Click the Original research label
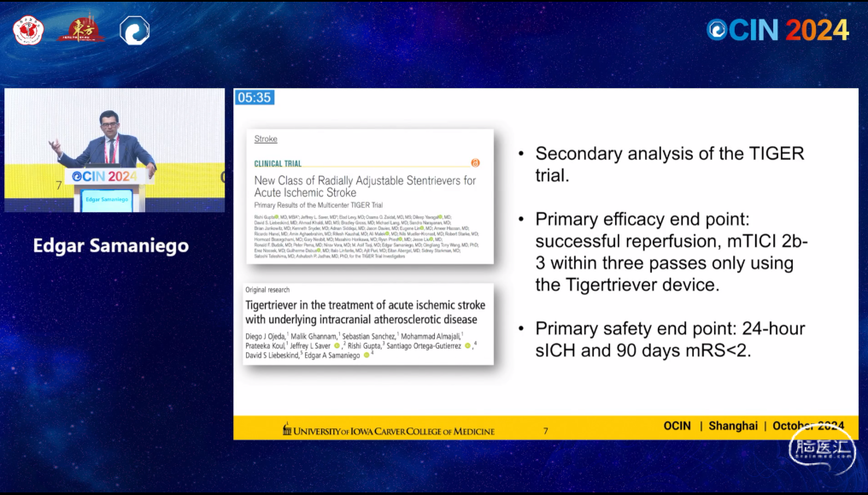Image resolution: width=868 pixels, height=495 pixels. (267, 290)
